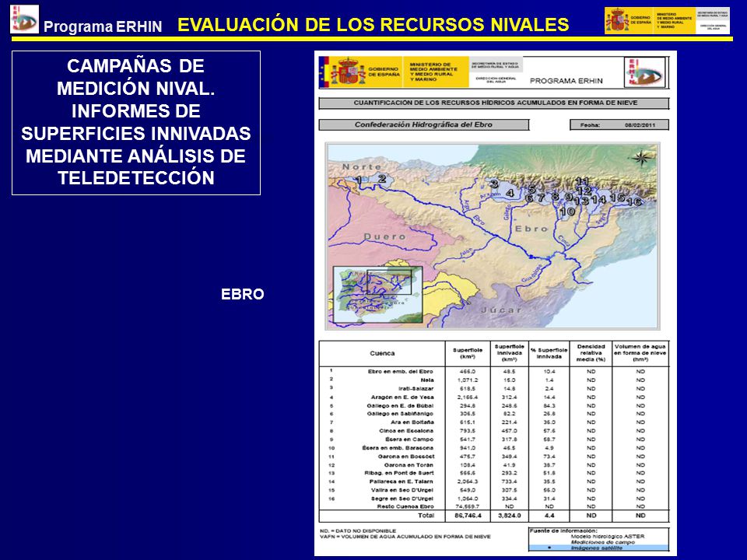The image size is (747, 560).
Task: Click the Iberian Peninsula inset map
Action: coord(378,295)
